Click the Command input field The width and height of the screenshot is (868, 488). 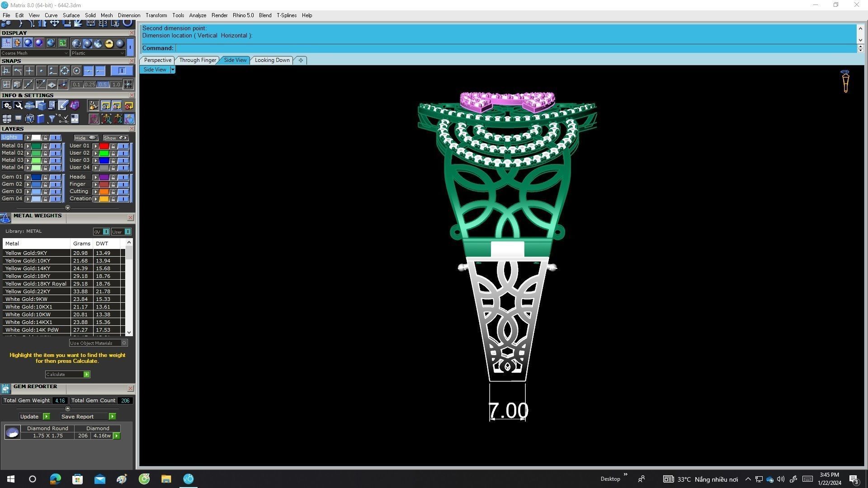coord(516,48)
